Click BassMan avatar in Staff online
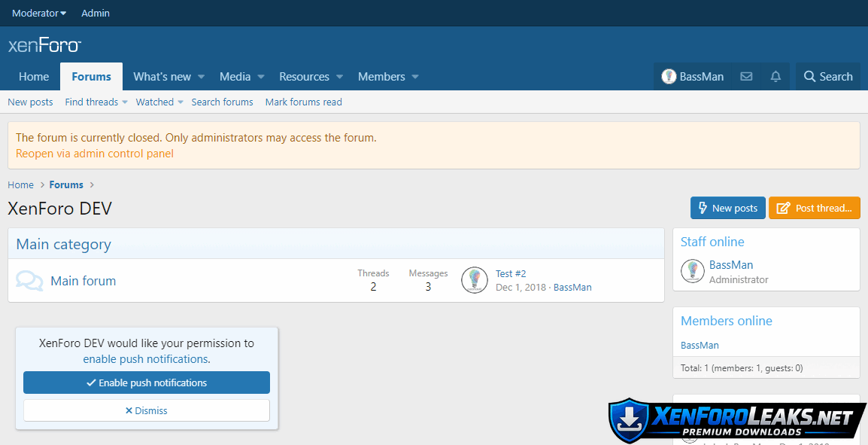 coord(692,271)
